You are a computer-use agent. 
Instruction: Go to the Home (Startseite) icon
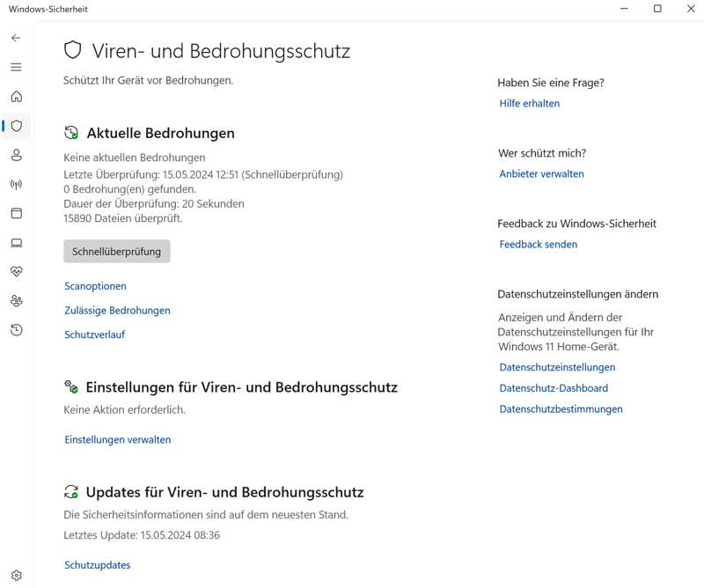pyautogui.click(x=16, y=97)
